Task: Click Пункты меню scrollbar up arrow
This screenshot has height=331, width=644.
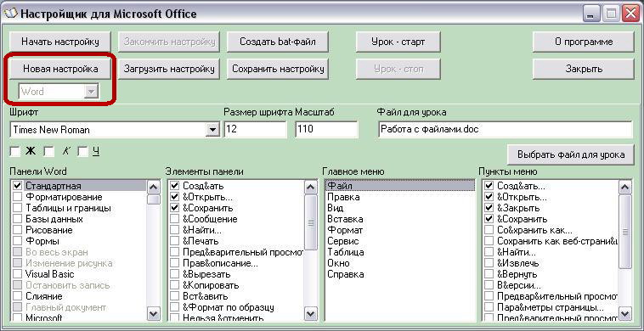Action: point(625,188)
